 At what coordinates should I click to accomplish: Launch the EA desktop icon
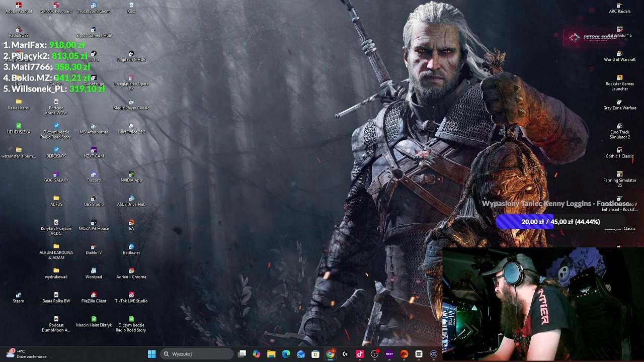coord(131,225)
